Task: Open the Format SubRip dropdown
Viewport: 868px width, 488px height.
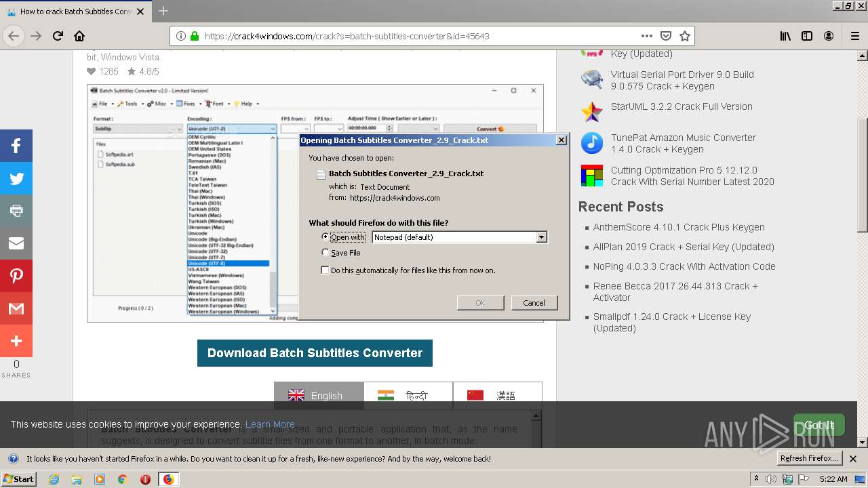Action: click(x=138, y=129)
